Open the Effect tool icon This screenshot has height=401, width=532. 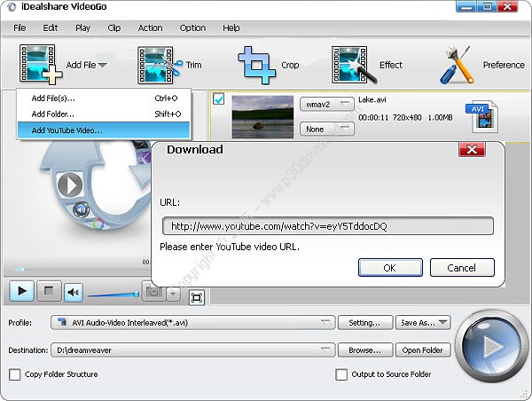click(x=353, y=65)
